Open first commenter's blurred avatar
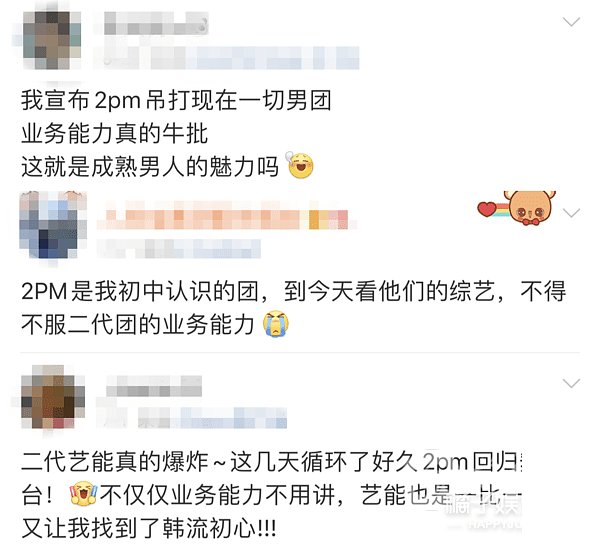600x545 pixels. [x=52, y=40]
